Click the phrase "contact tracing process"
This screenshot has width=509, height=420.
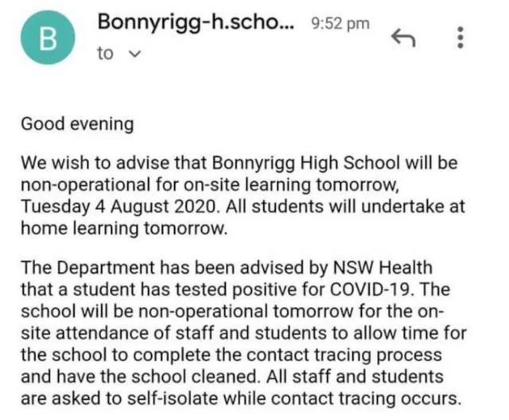pyautogui.click(x=344, y=355)
